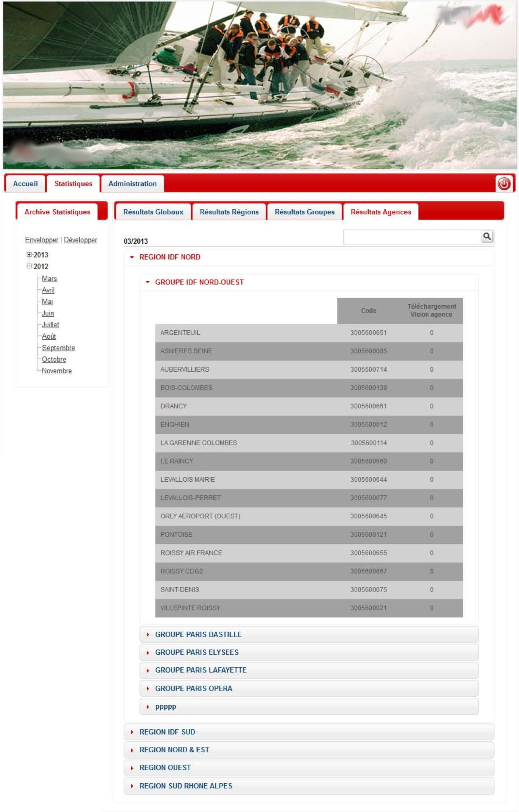Open Septembre 2012 archive
Viewport: 519px width, 812px height.
tap(58, 348)
